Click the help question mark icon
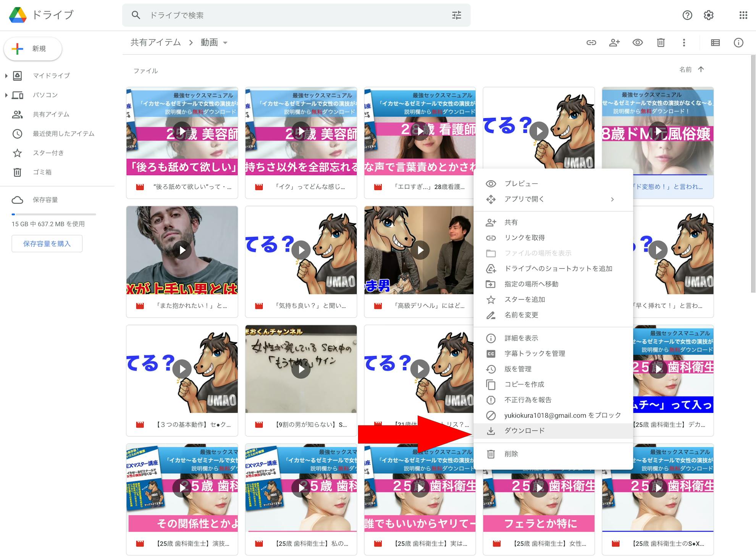756x556 pixels. [x=687, y=15]
